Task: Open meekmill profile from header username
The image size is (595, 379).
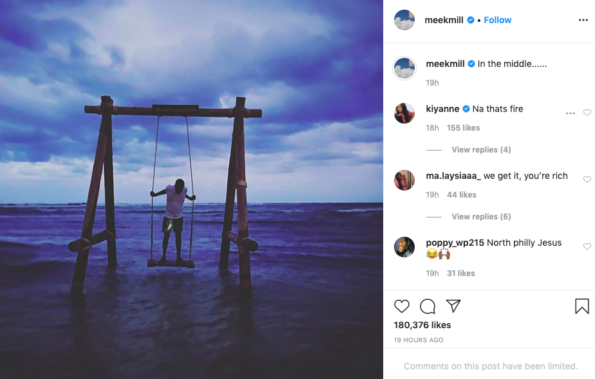Action: [444, 20]
